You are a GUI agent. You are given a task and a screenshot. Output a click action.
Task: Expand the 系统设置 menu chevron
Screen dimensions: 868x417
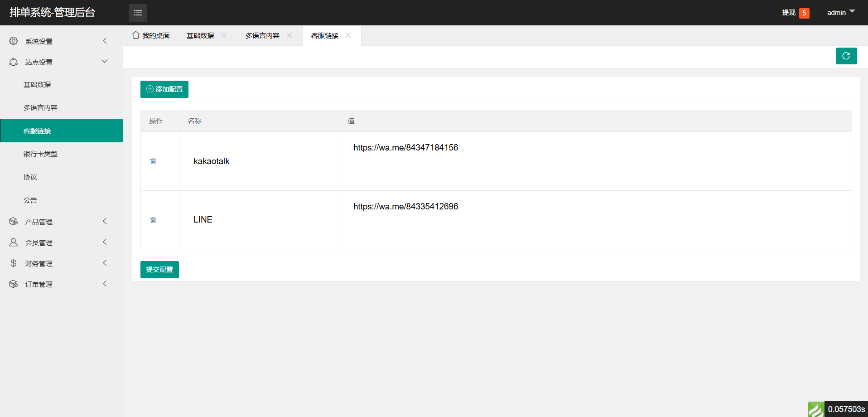(x=105, y=41)
